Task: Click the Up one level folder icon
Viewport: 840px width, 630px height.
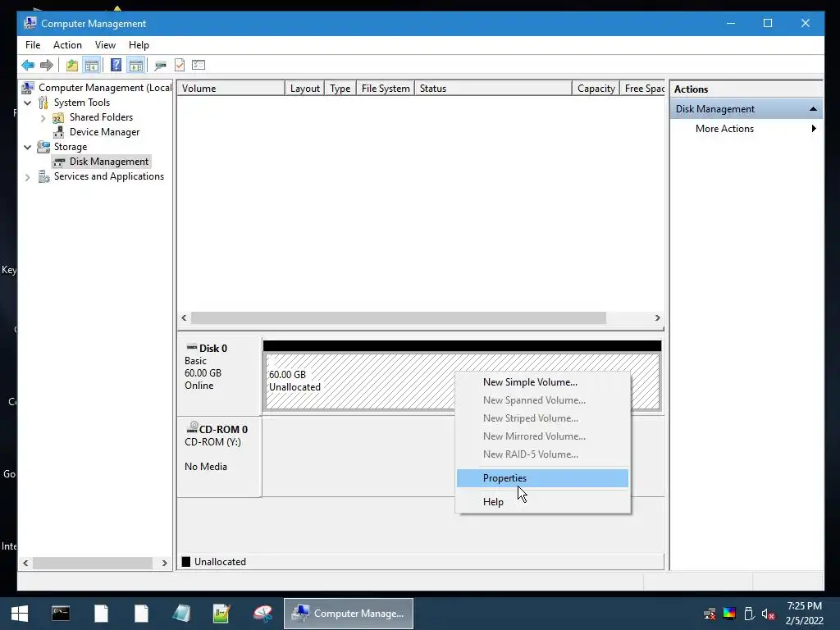Action: click(72, 66)
